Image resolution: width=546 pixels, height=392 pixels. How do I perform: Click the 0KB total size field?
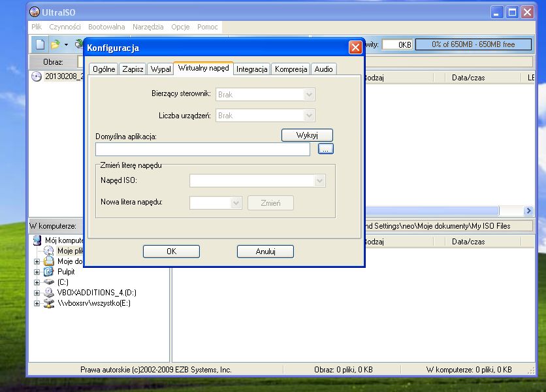click(397, 44)
